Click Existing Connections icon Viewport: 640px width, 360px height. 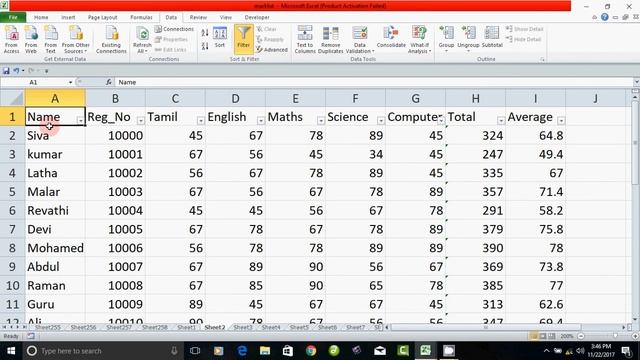point(111,39)
